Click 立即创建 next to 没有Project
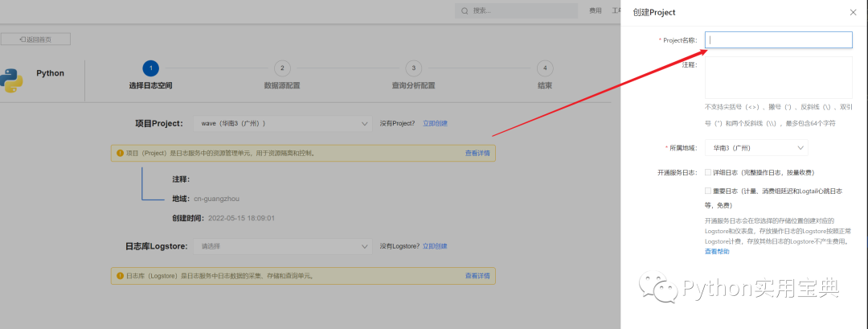Viewport: 868px width, 329px height. click(435, 124)
